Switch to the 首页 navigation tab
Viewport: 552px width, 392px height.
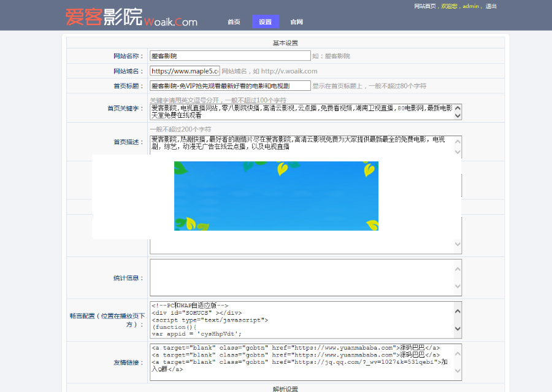click(x=234, y=21)
